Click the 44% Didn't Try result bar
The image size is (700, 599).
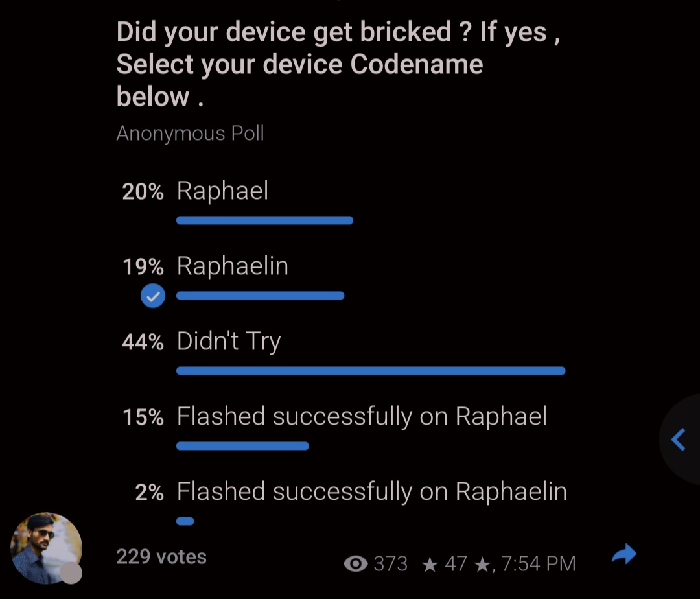coord(371,371)
